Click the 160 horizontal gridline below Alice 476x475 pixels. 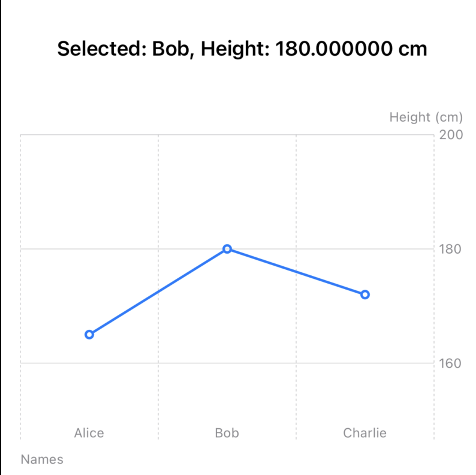(x=89, y=363)
